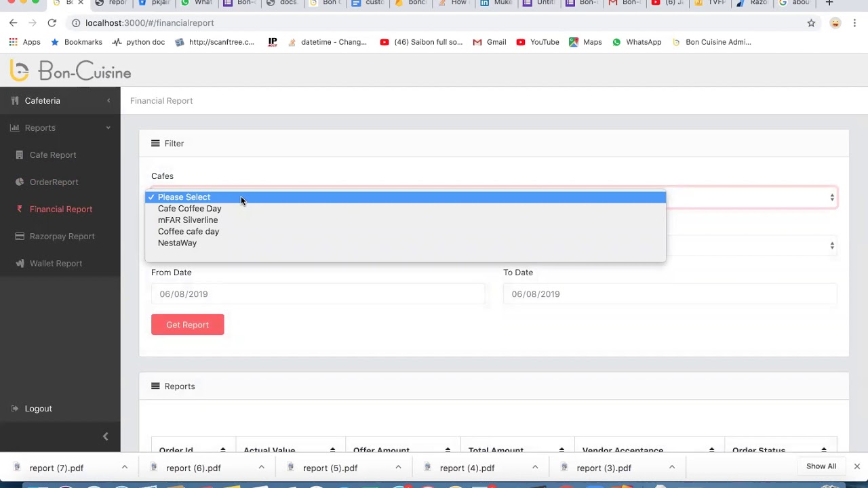Select the Please Select option

tap(406, 197)
